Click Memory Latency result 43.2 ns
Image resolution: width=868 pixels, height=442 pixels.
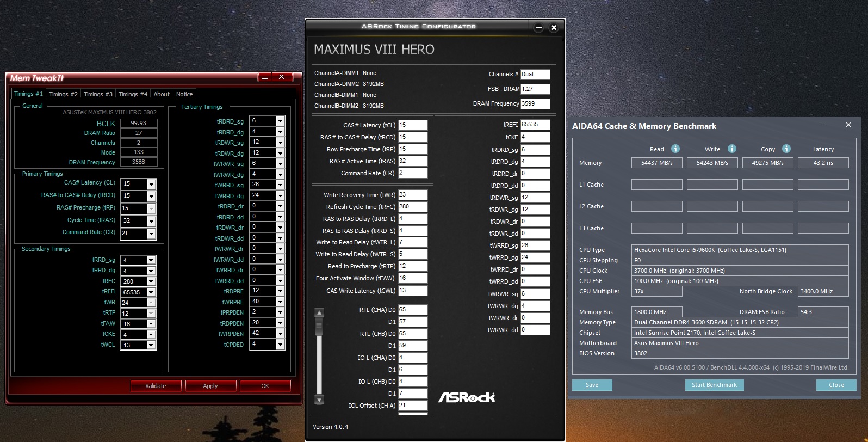[x=823, y=163]
